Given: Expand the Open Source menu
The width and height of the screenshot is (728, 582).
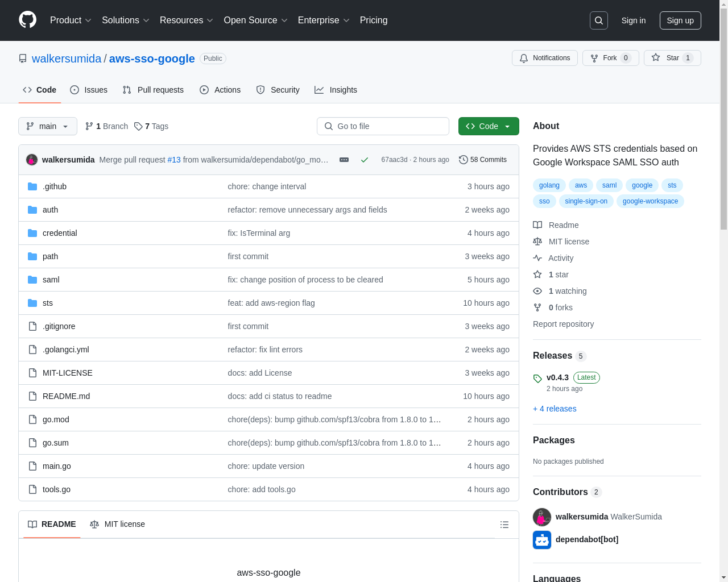Looking at the screenshot, I should (x=256, y=20).
